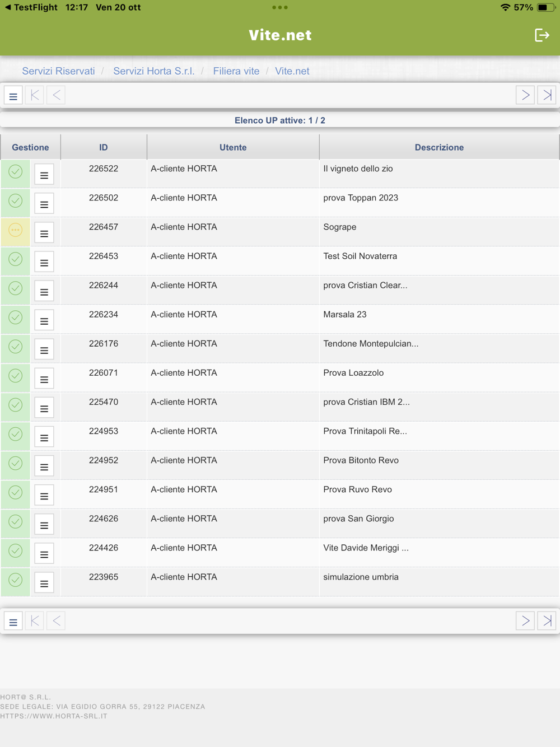The image size is (560, 747).
Task: Open row menu for ID 224426
Action: (44, 553)
